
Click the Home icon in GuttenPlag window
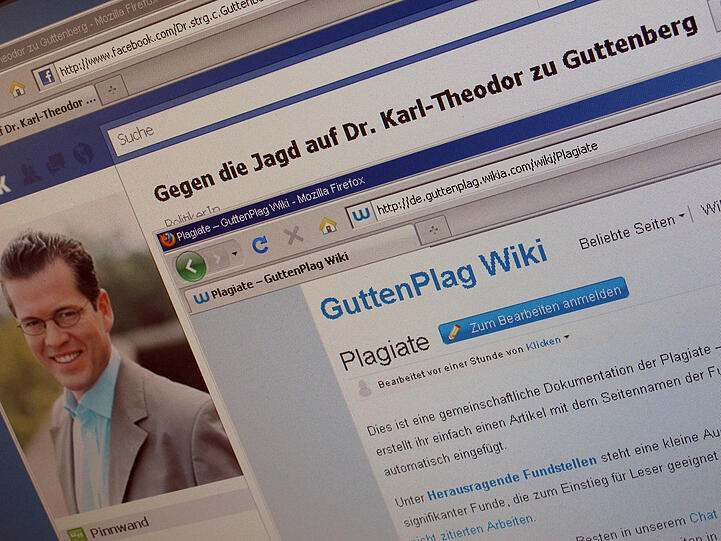click(x=328, y=226)
